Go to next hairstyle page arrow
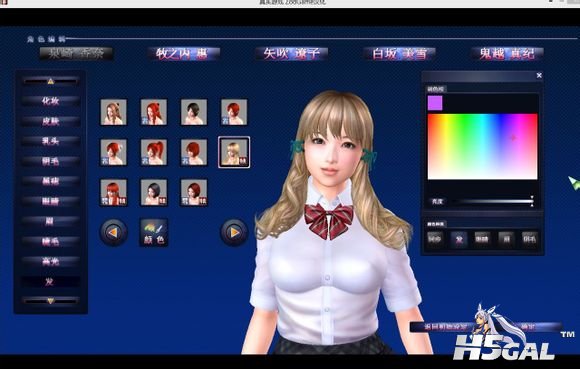The image size is (580, 369). pyautogui.click(x=234, y=233)
